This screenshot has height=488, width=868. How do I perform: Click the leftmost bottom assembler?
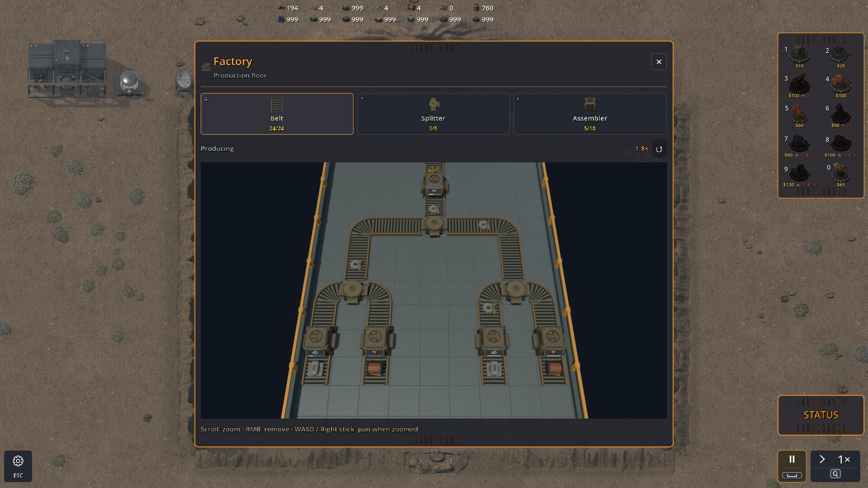point(318,342)
